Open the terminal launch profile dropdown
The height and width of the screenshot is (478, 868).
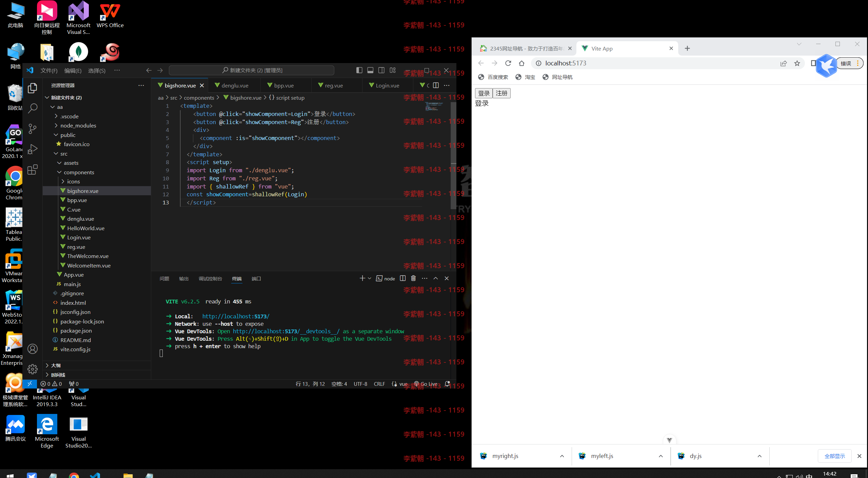(370, 278)
